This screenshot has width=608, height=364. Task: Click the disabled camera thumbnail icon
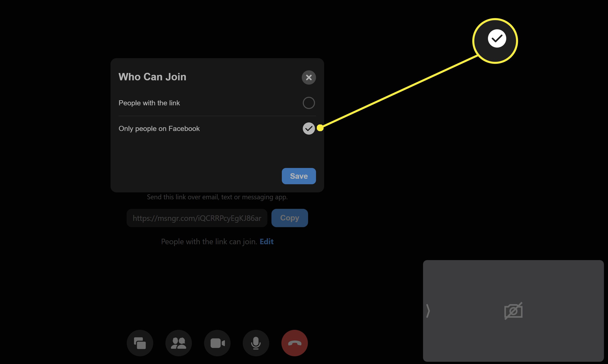(x=513, y=311)
